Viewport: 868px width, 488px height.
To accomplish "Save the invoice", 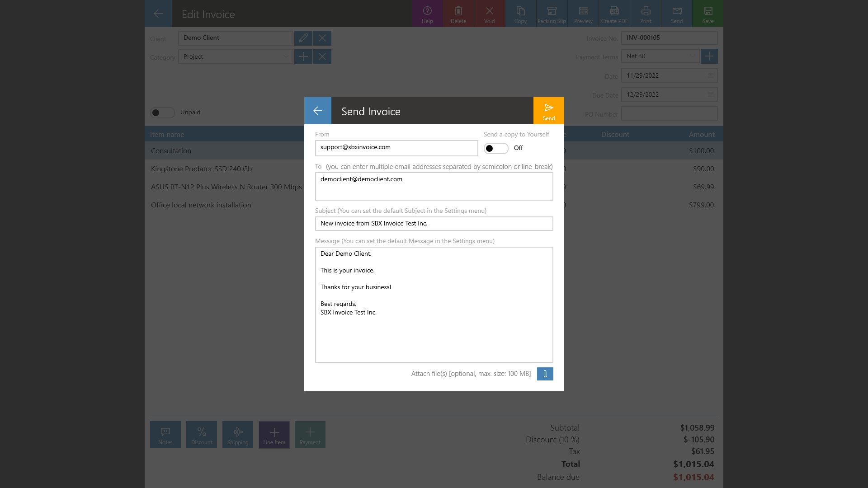I will pyautogui.click(x=708, y=14).
